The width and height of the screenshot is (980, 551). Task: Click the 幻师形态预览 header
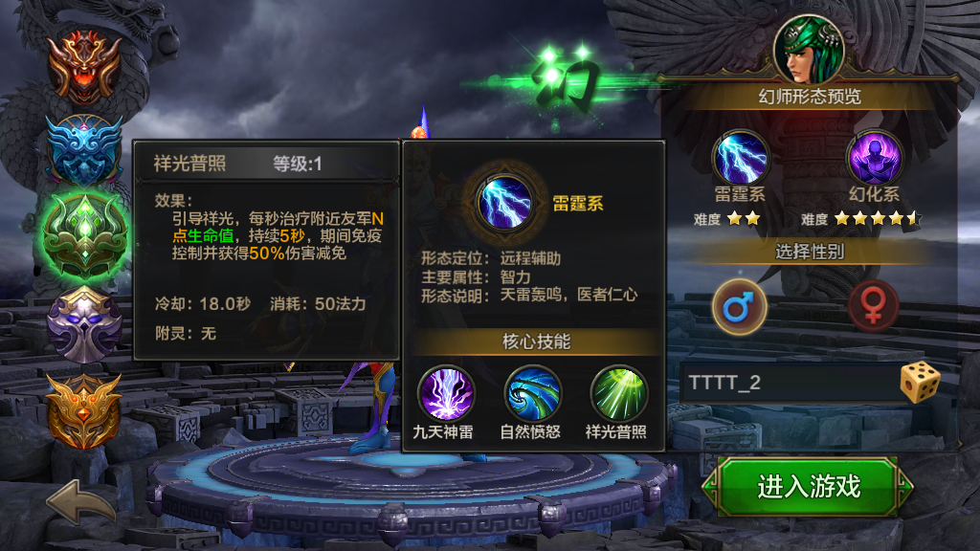pos(810,97)
